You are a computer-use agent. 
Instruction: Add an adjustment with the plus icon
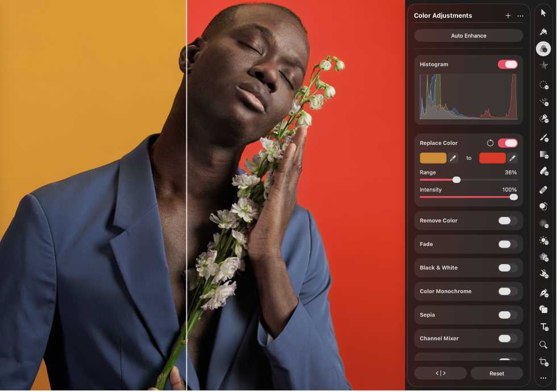(508, 15)
